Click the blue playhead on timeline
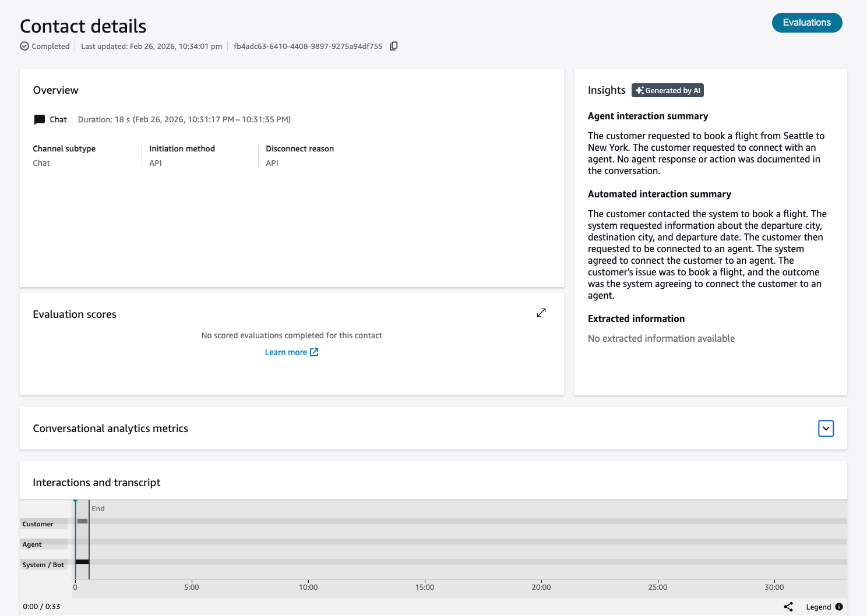The height and width of the screenshot is (616, 867). tap(75, 502)
